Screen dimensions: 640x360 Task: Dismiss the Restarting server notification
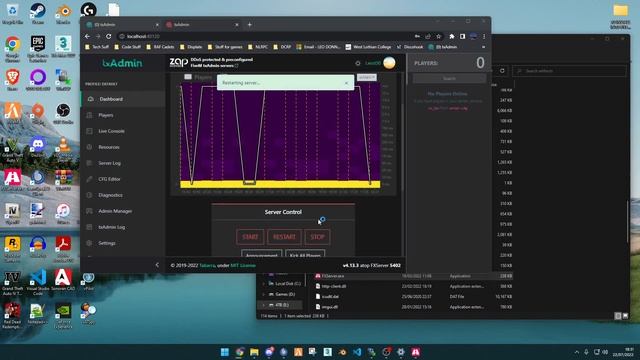point(347,83)
